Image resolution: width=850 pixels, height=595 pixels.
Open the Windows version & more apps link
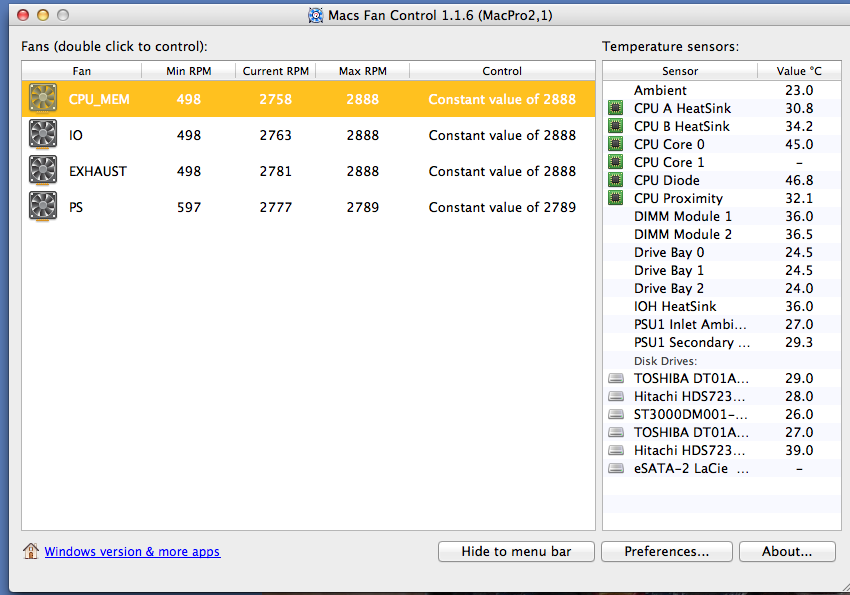(132, 552)
